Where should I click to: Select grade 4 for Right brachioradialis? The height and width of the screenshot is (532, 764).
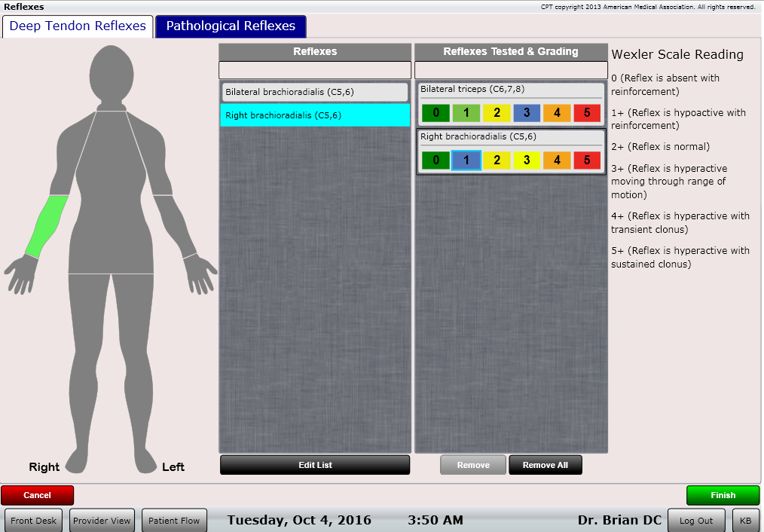(x=557, y=160)
